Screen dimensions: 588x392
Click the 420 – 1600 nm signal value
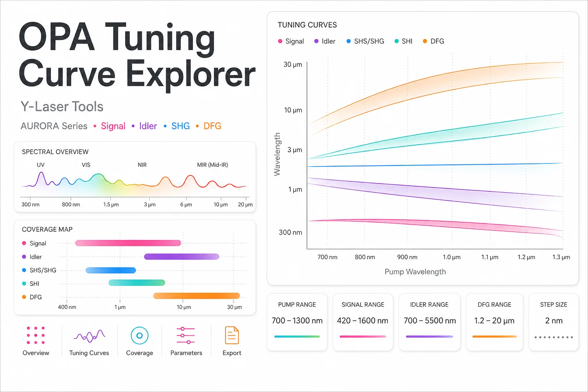click(363, 321)
